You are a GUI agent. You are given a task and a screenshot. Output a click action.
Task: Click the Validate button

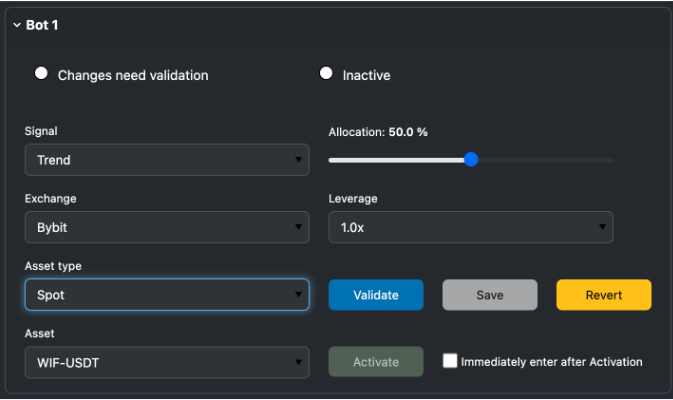[x=376, y=295]
